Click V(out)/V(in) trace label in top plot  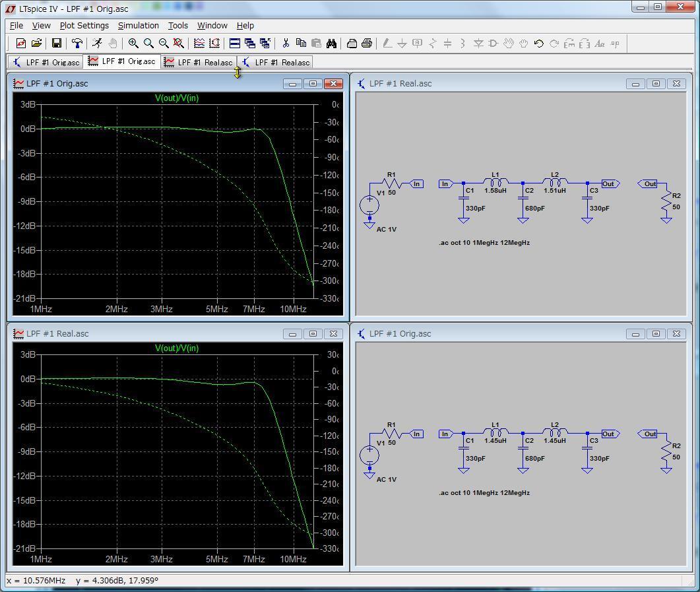point(177,98)
